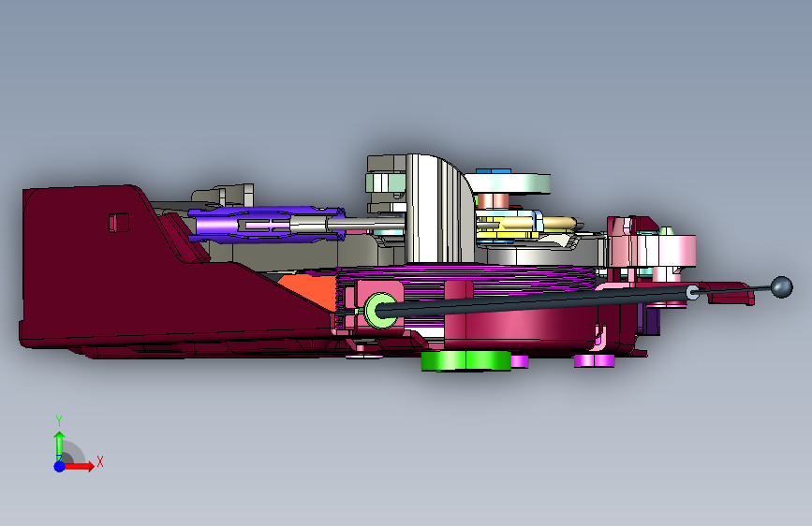The image size is (812, 526).
Task: Select the bright green disc under the model
Action: point(466,360)
